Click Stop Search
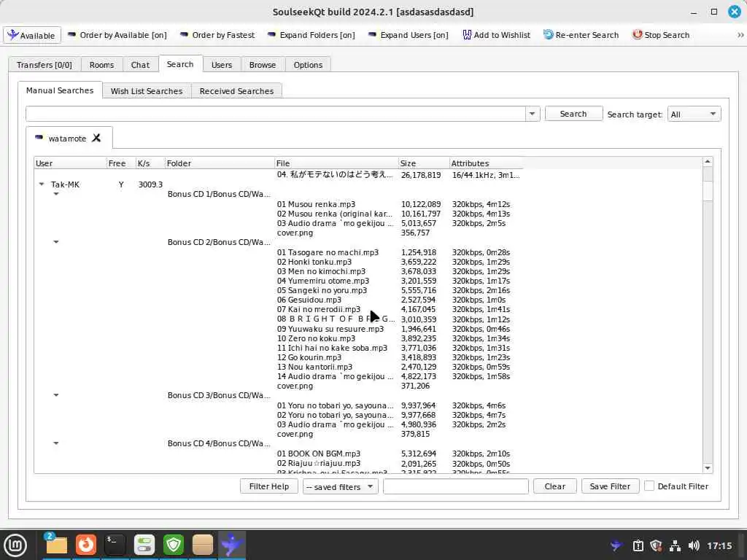 tap(660, 35)
